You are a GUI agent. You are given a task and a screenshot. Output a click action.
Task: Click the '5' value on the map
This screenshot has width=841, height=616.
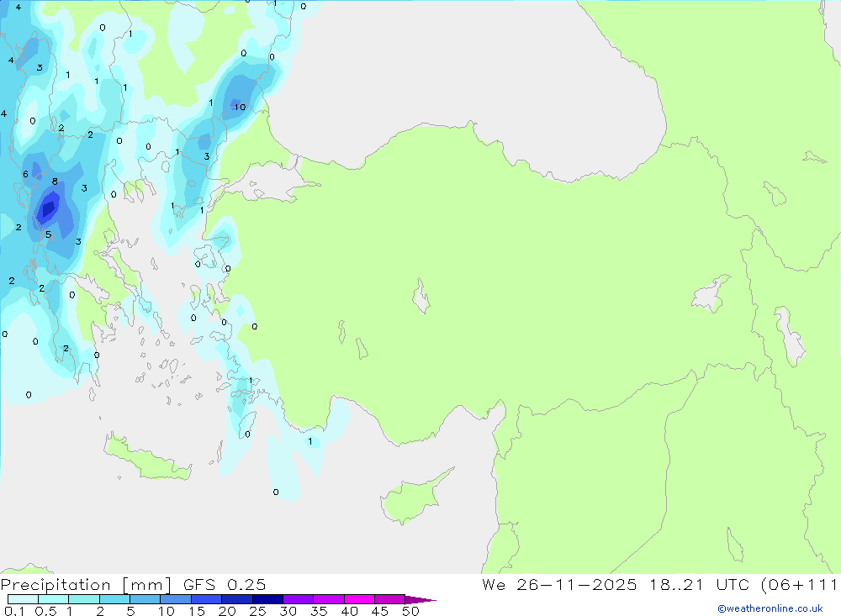click(48, 234)
